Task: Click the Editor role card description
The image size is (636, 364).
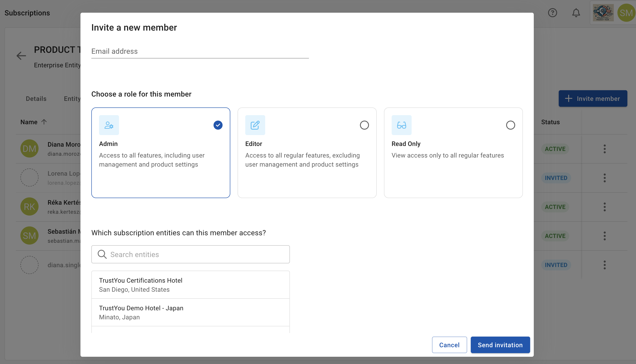Action: [303, 160]
